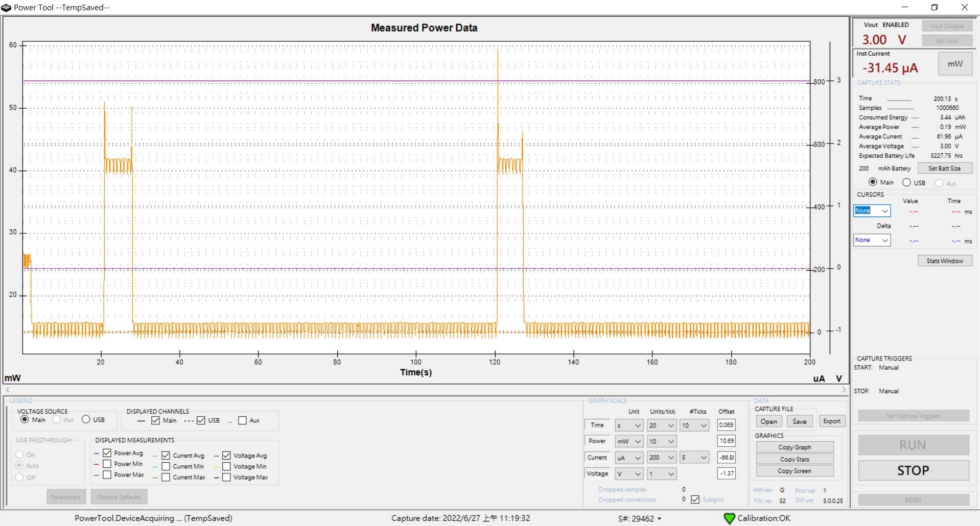Uncheck the Subgrid checkbox
Viewport: 980px width, 526px height.
click(695, 499)
